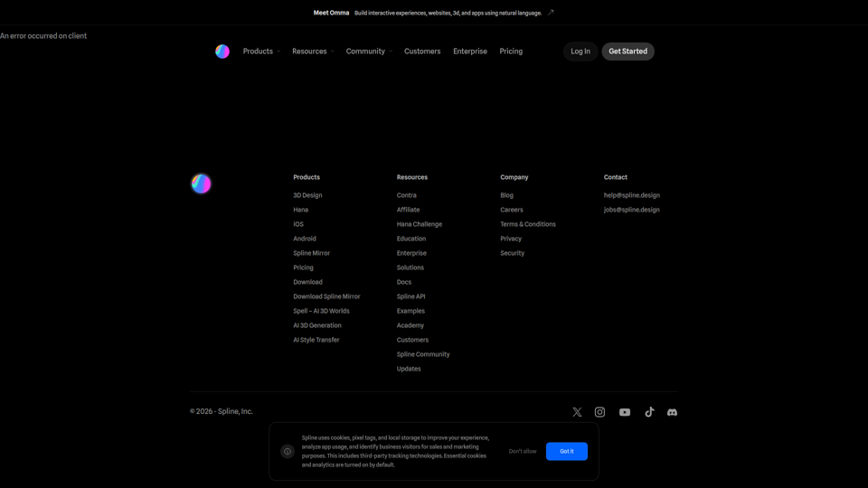868x488 pixels.
Task: Open Privacy footer link
Action: [510, 239]
